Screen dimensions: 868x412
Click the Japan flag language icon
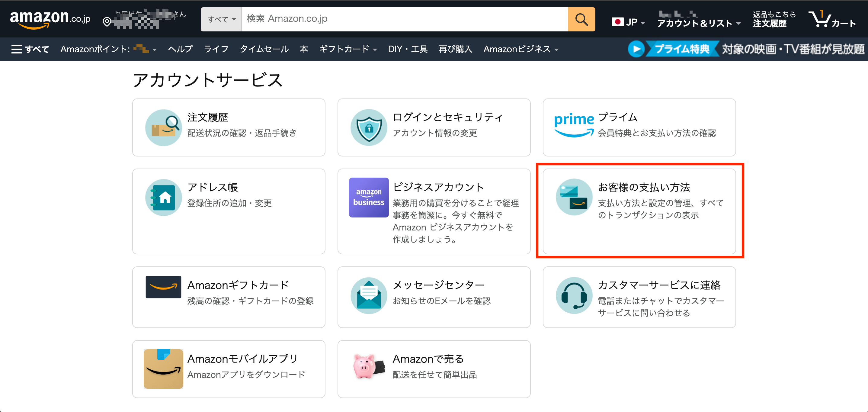pyautogui.click(x=617, y=22)
